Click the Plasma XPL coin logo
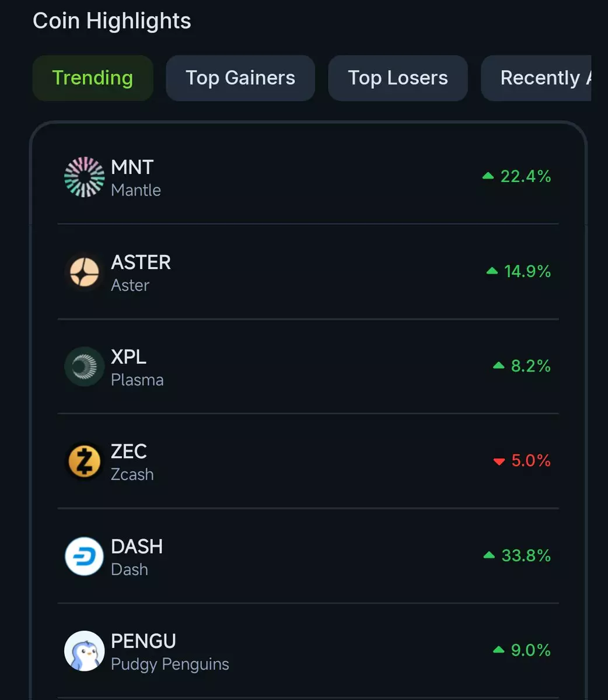This screenshot has width=608, height=700. (84, 366)
